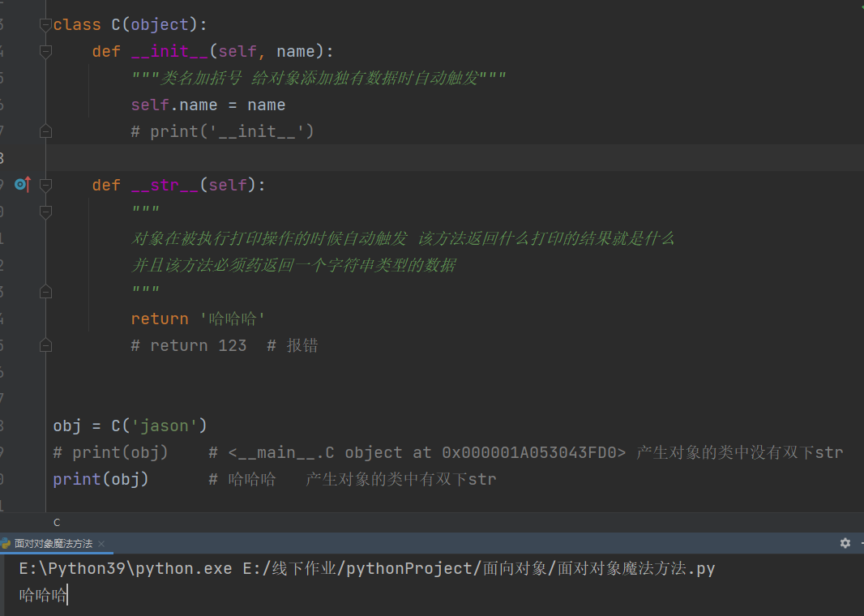This screenshot has width=864, height=616.
Task: Click the __str__ method name
Action: 165,185
